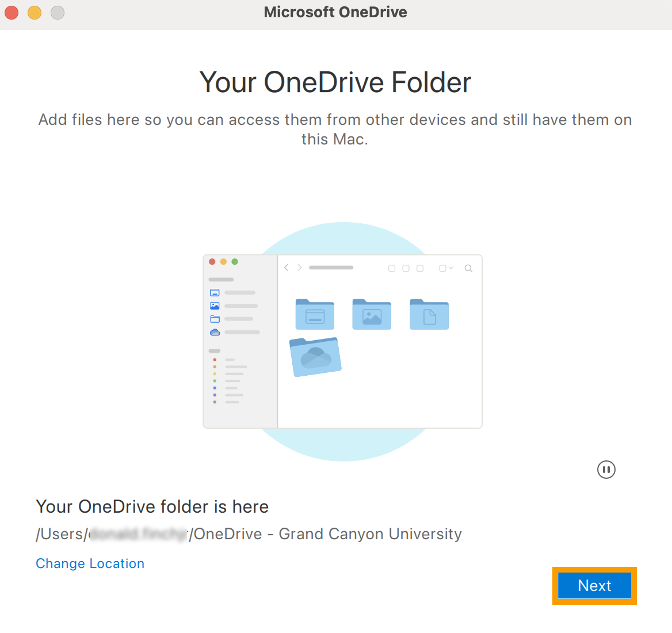Image resolution: width=672 pixels, height=633 pixels.
Task: Click the folder outline icon in illustrated sidebar
Action: pos(215,319)
